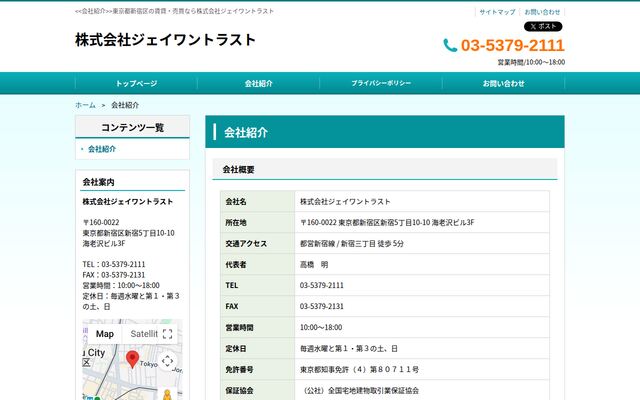Image resolution: width=640 pixels, height=400 pixels.
Task: Click the fax number 03-5379-2131 in the table
Action: (x=322, y=306)
